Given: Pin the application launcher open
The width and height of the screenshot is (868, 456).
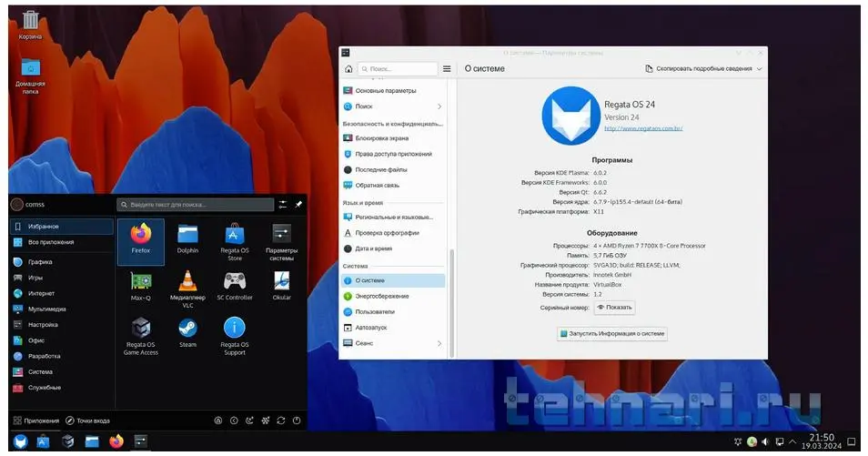Looking at the screenshot, I should click(x=298, y=205).
